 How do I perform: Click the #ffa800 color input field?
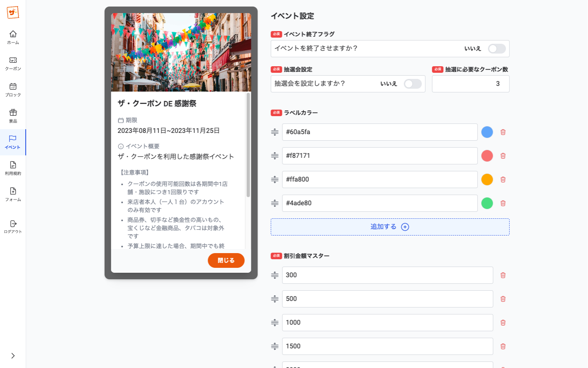[380, 180]
